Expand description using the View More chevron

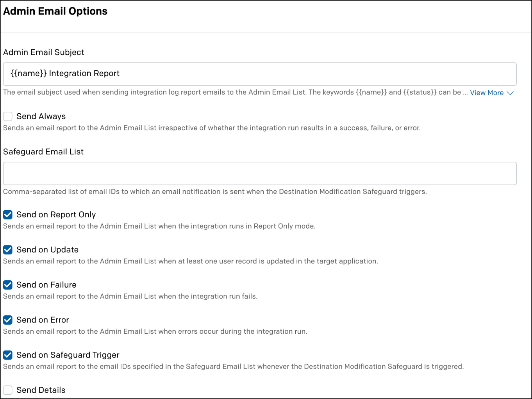pos(510,93)
